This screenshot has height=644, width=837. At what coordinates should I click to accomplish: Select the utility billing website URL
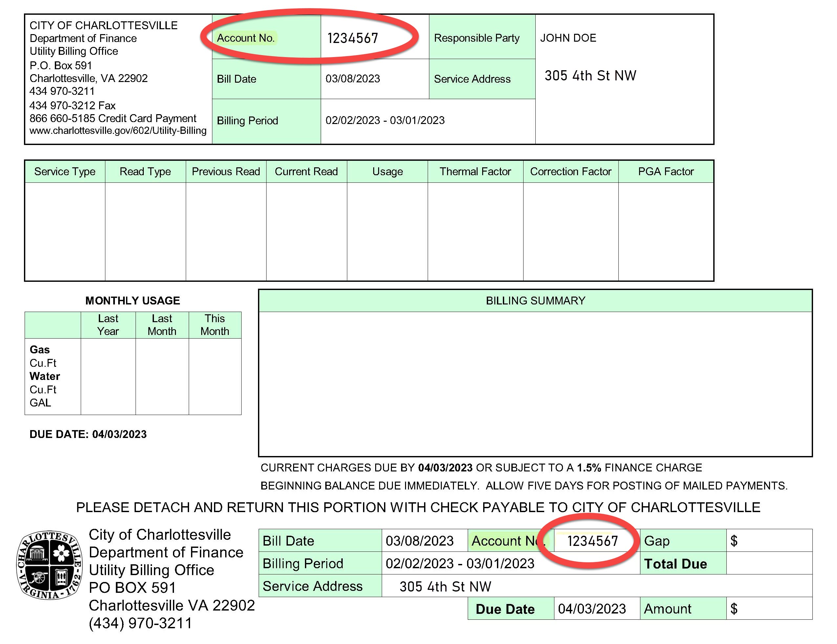click(x=118, y=131)
